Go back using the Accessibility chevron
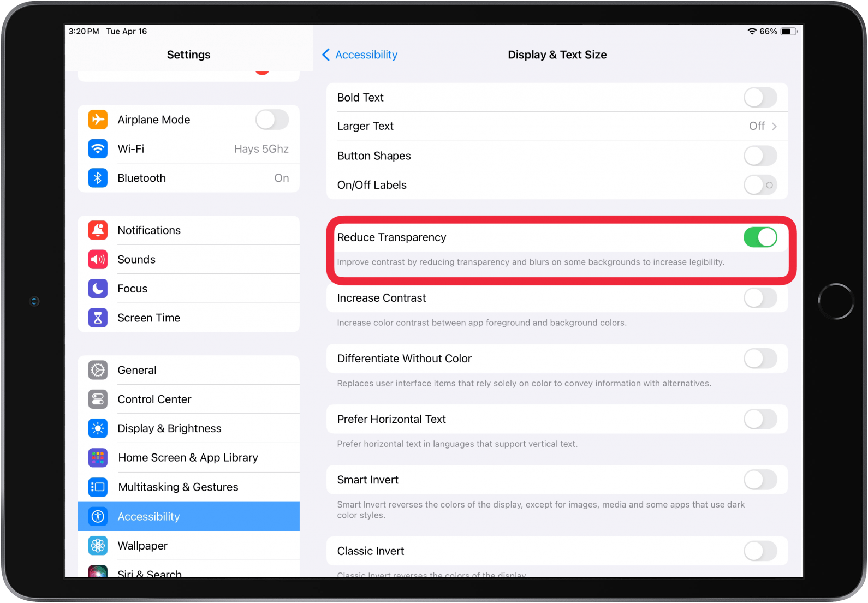Image resolution: width=868 pixels, height=603 pixels. (x=326, y=55)
